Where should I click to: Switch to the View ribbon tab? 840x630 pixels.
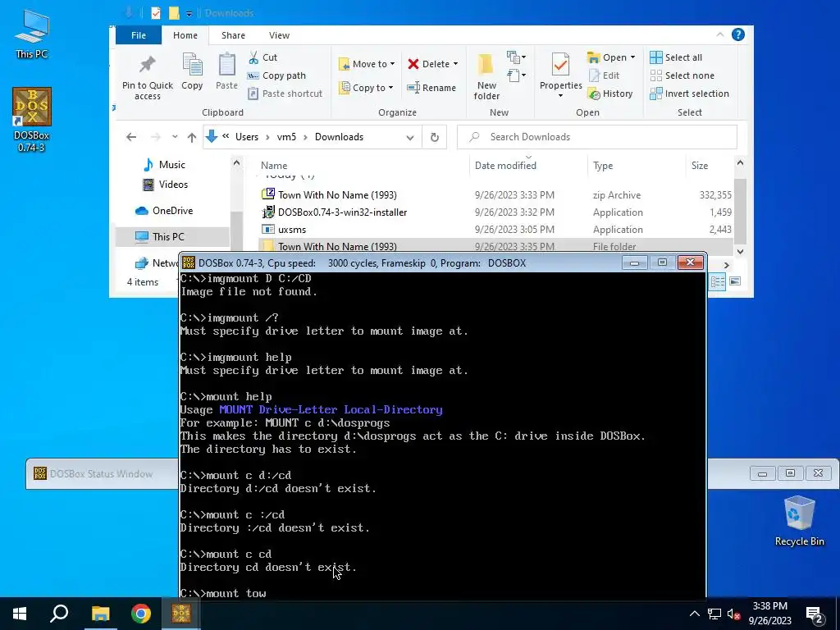point(279,34)
